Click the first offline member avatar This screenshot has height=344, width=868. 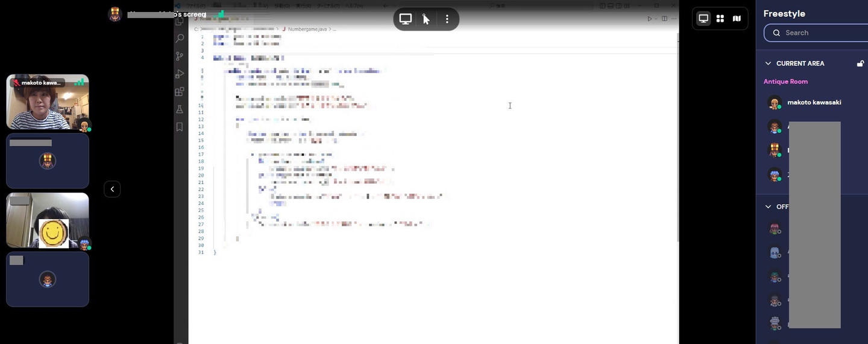tap(775, 229)
